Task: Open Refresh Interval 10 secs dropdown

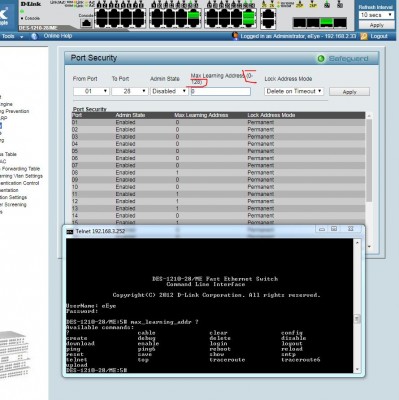Action: point(376,15)
